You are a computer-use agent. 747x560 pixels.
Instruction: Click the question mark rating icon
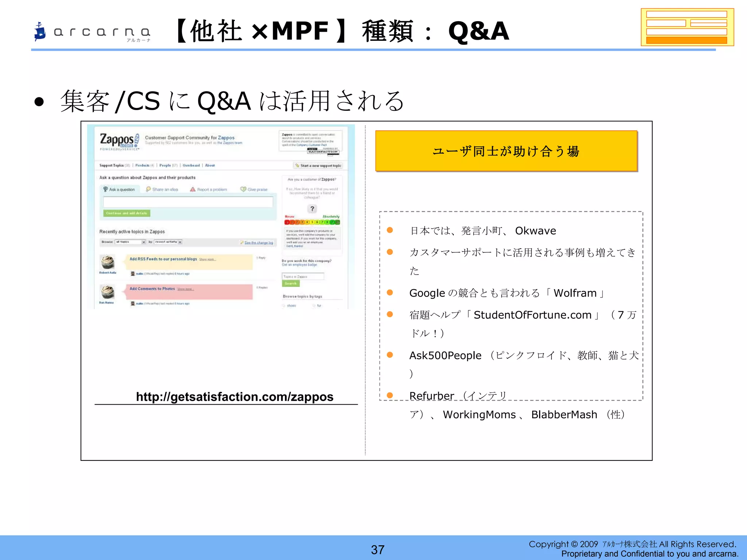(x=312, y=209)
